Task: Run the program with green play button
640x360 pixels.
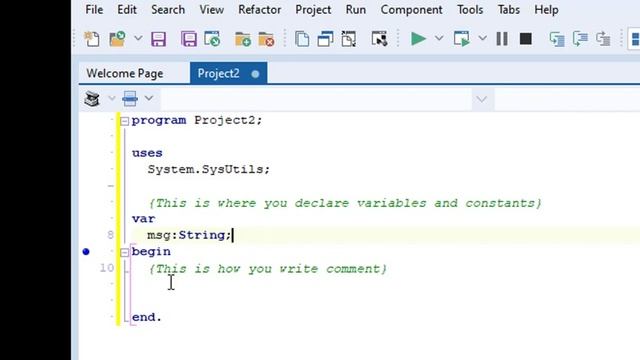Action: 418,39
